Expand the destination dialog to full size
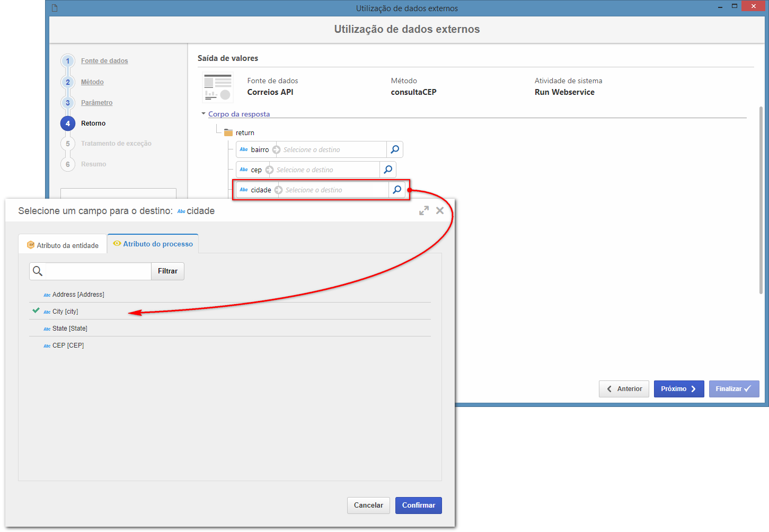The width and height of the screenshot is (769, 532). pyautogui.click(x=424, y=210)
